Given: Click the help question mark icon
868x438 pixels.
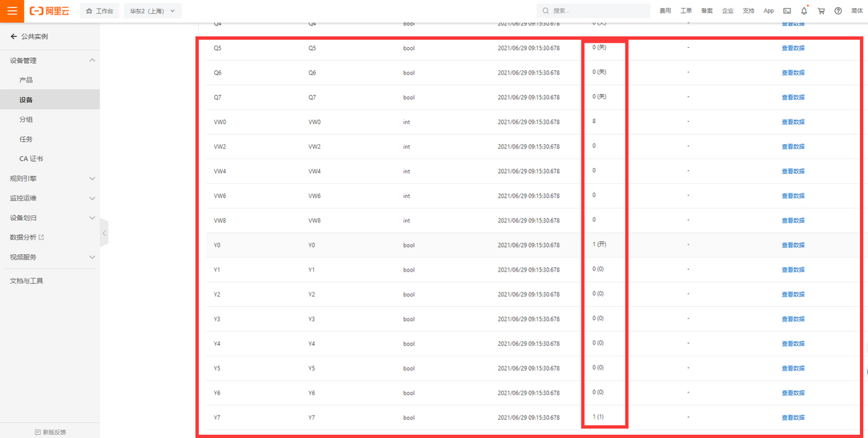Looking at the screenshot, I should (838, 11).
